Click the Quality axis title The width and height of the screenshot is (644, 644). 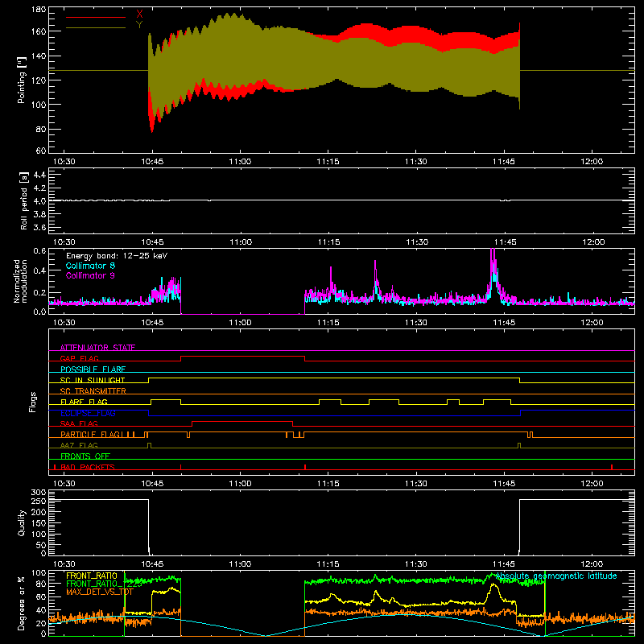coord(21,522)
